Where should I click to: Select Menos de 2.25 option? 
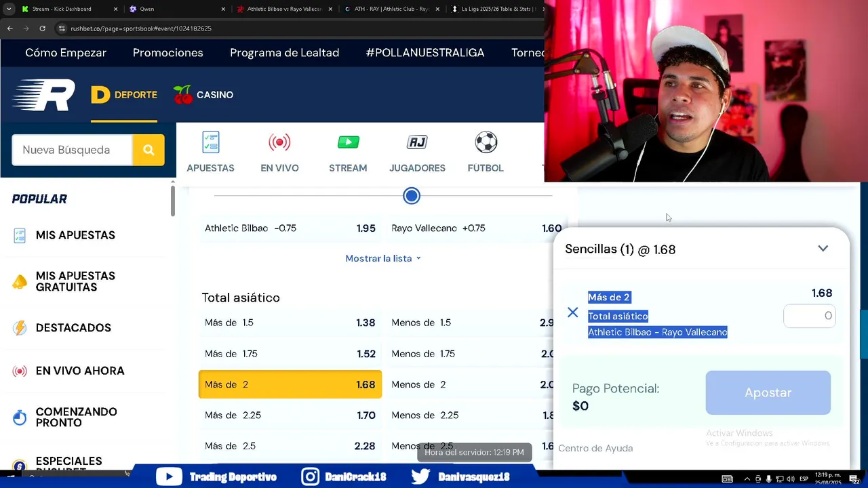[x=469, y=415]
